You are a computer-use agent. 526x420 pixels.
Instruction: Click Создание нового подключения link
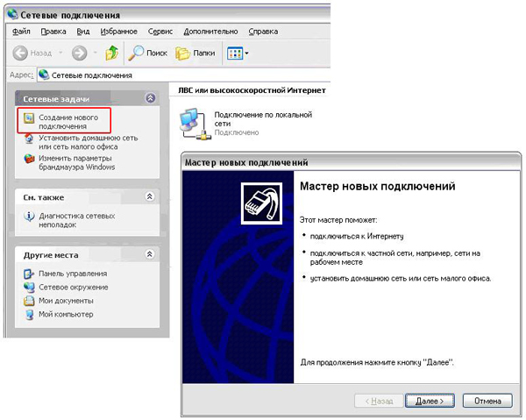point(68,122)
